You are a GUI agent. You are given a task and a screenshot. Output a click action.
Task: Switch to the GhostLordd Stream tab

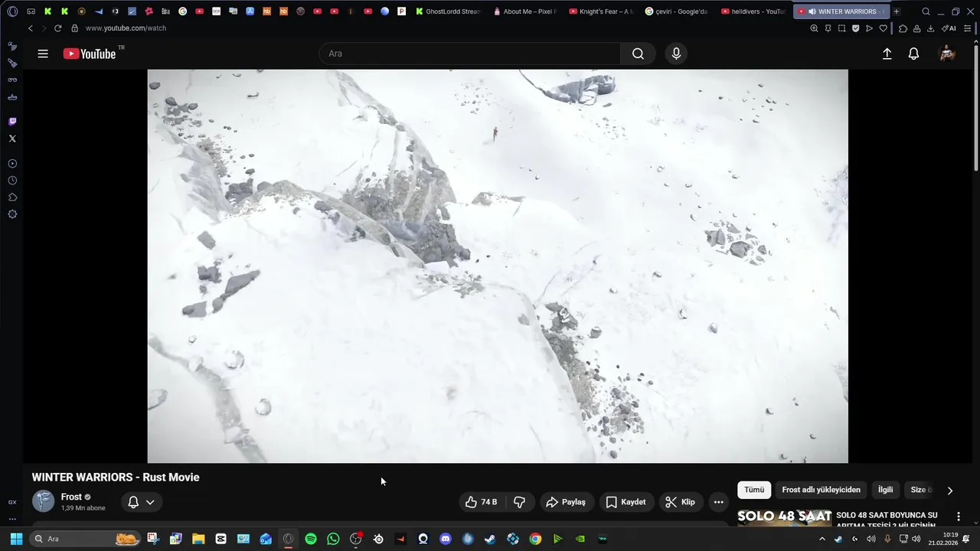pos(449,11)
